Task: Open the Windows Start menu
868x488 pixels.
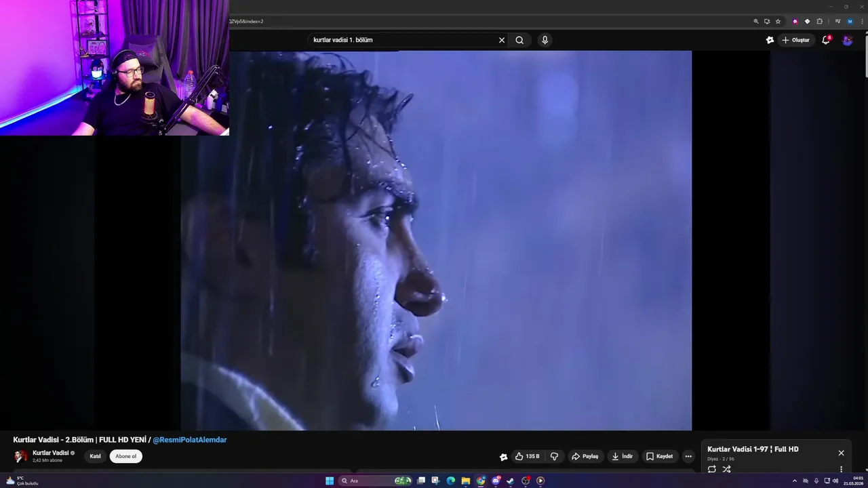Action: (x=330, y=481)
